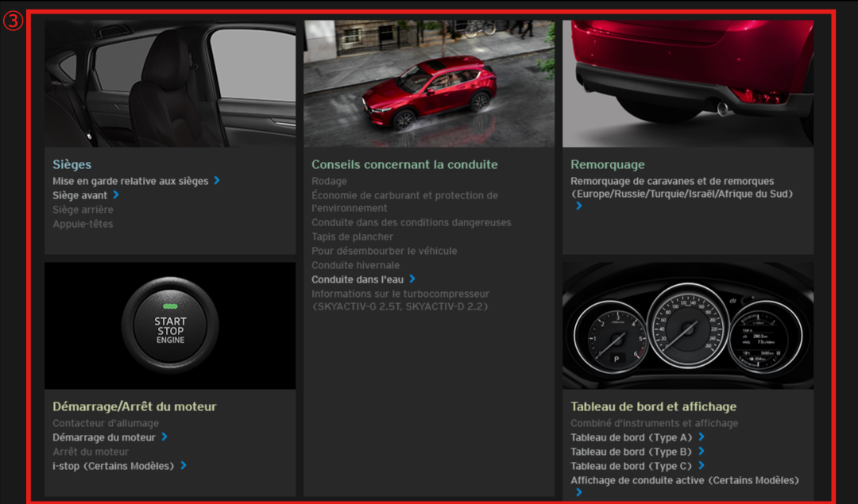Click arrow icon next to Siège avant
The height and width of the screenshot is (504, 858).
point(116,194)
